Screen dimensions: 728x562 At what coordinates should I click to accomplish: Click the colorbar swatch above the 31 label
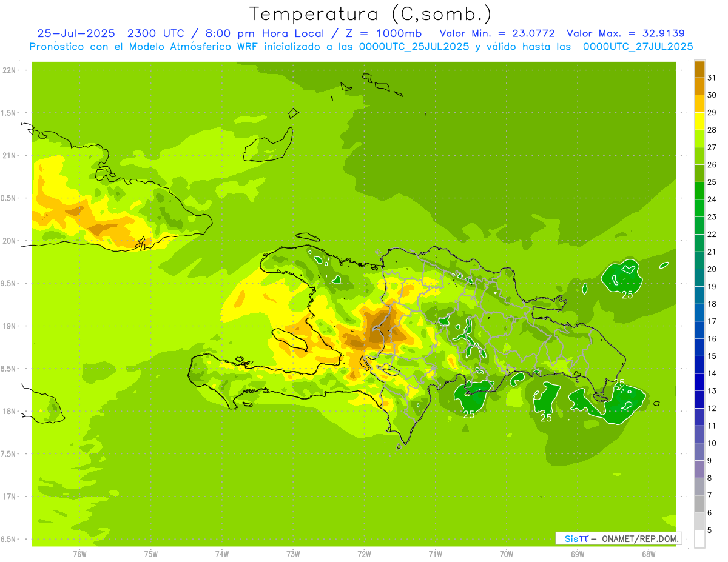(x=699, y=69)
